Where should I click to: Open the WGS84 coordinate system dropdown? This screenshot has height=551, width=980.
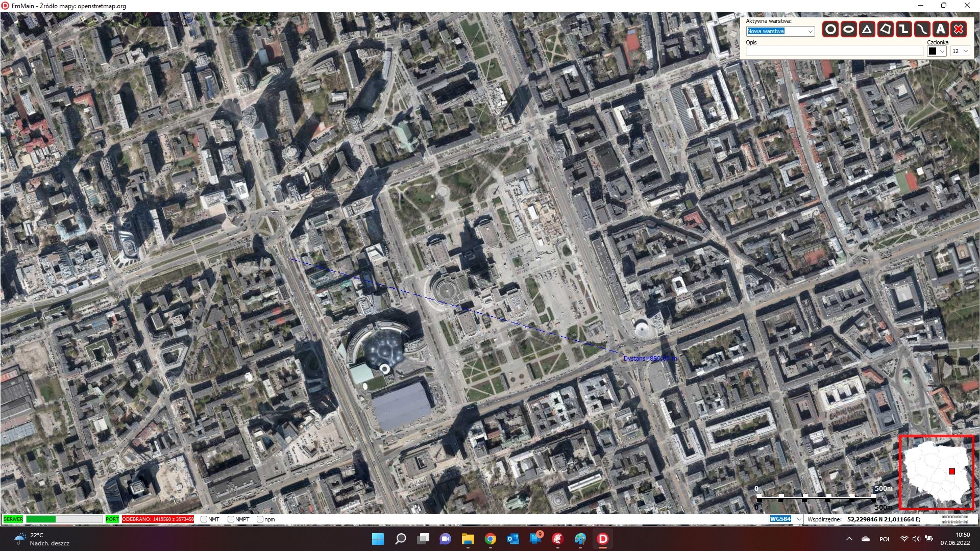785,519
